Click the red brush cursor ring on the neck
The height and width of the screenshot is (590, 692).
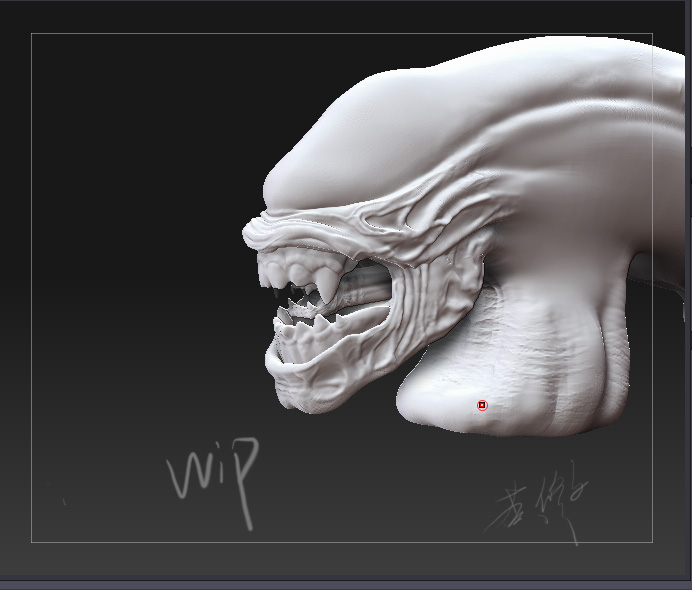click(482, 405)
